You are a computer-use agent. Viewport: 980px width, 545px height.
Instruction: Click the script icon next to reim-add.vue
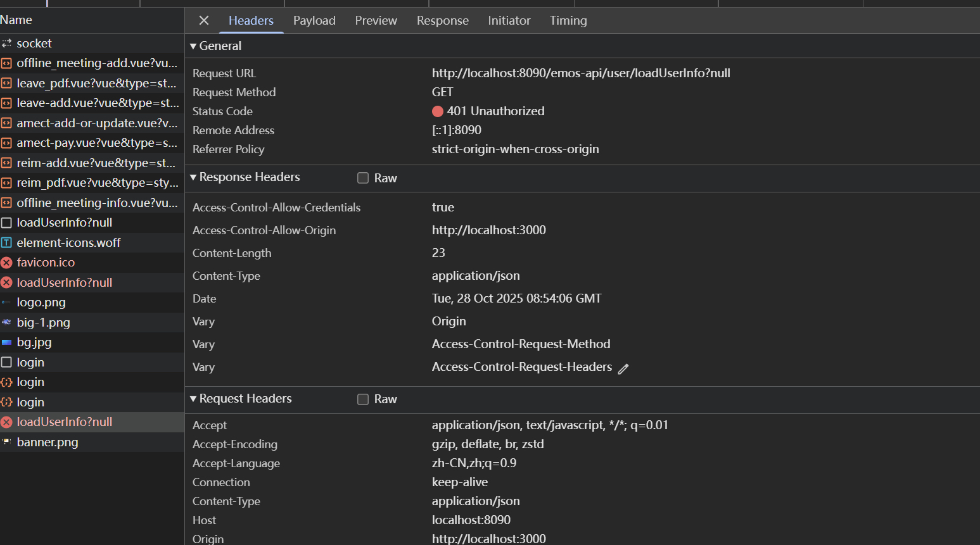point(6,163)
